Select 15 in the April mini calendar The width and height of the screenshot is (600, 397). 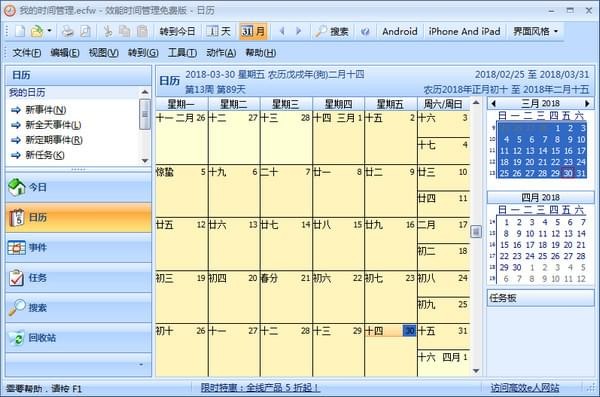(x=504, y=245)
